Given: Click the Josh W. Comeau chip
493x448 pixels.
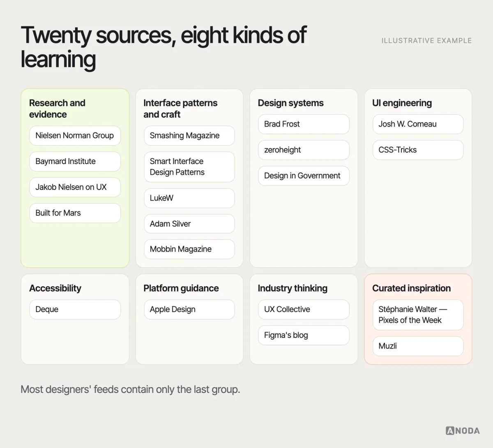Looking at the screenshot, I should (x=418, y=124).
